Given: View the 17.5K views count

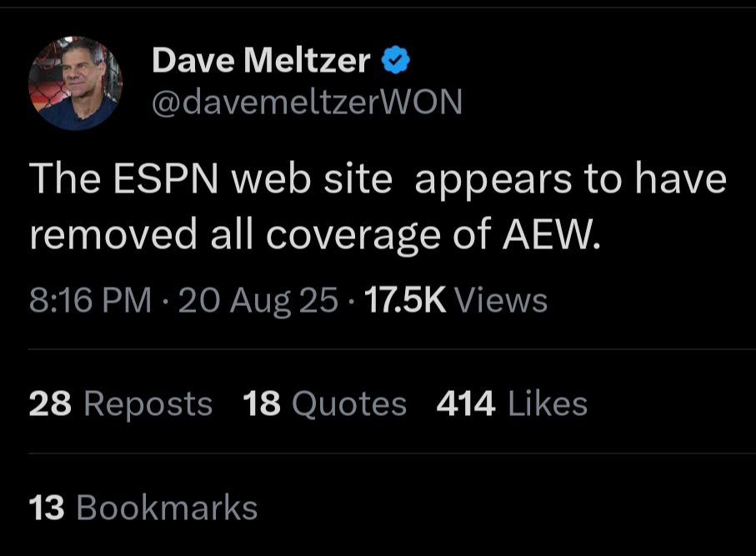Looking at the screenshot, I should point(405,300).
